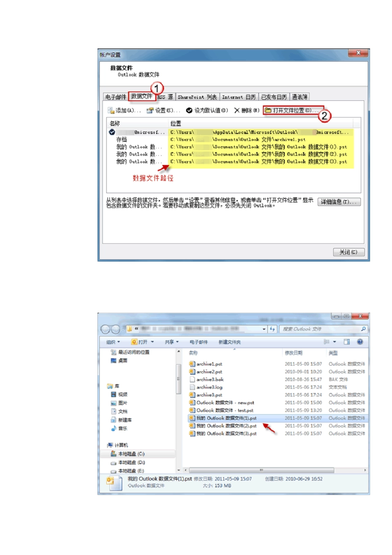
Task: Switch to the 电子邮件 tab
Action: click(x=116, y=97)
